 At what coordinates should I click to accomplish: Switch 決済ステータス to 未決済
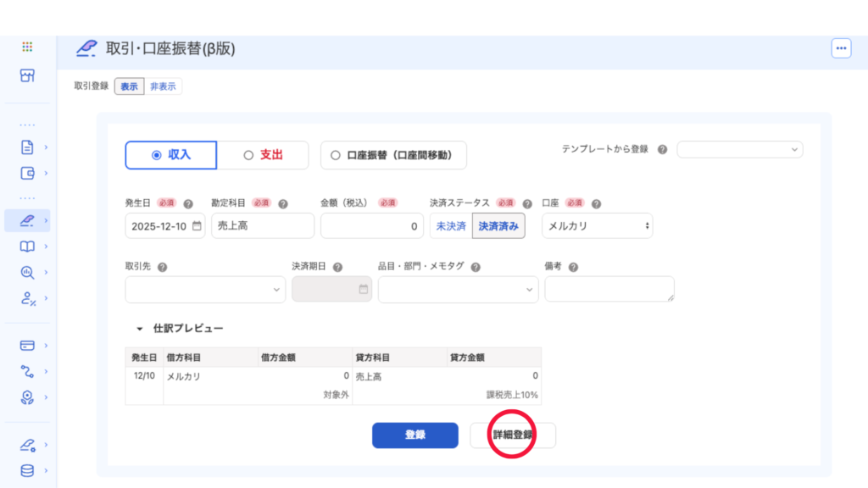coord(451,226)
